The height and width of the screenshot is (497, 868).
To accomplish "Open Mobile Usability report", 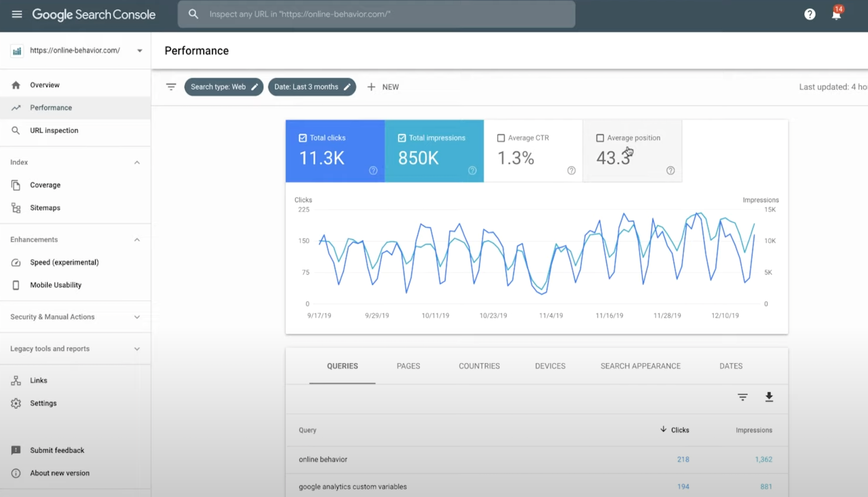I will point(75,285).
